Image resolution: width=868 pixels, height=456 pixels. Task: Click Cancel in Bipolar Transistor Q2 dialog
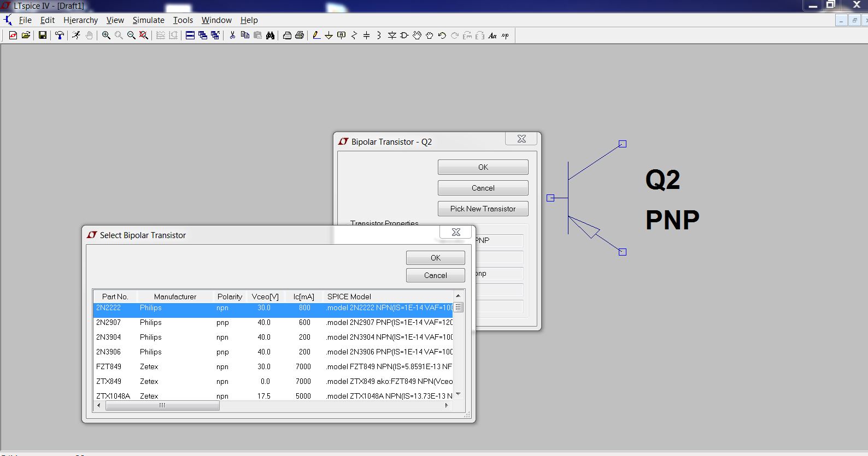(483, 188)
